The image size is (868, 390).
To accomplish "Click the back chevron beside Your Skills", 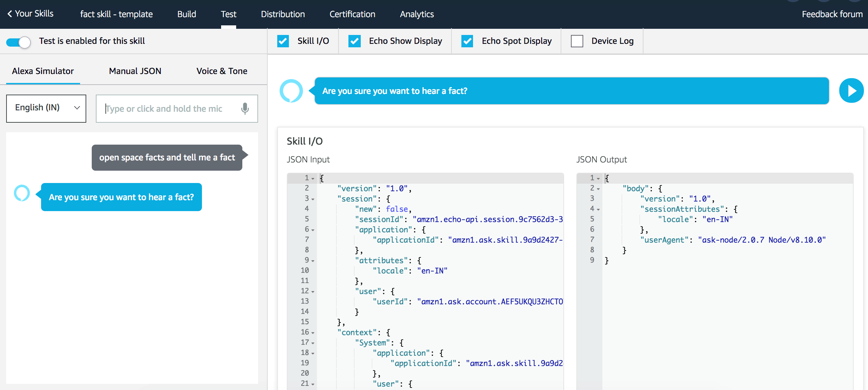I will point(10,14).
